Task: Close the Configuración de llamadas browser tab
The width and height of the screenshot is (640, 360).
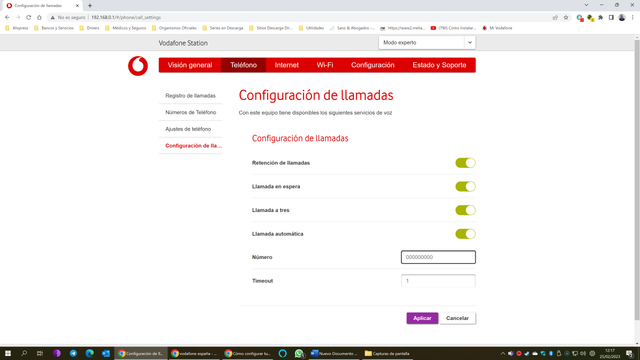Action: click(77, 6)
